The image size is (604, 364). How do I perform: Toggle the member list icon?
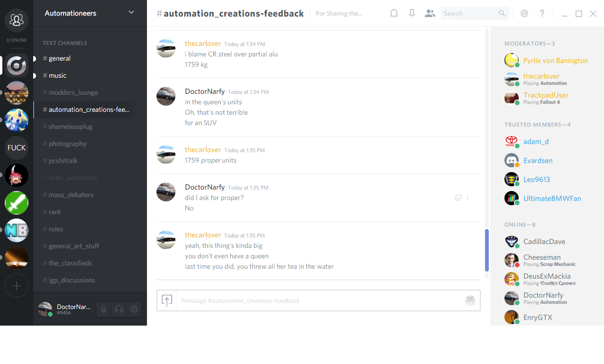coord(430,14)
